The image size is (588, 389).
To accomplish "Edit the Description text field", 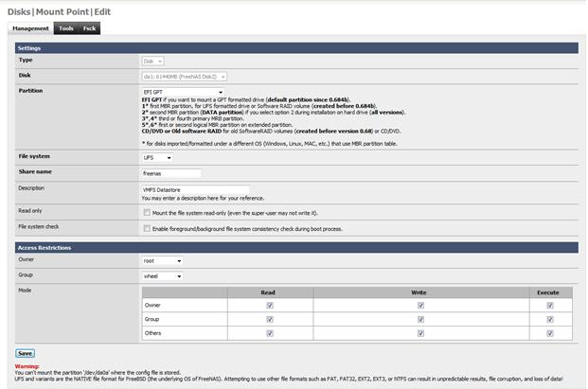I will 195,189.
